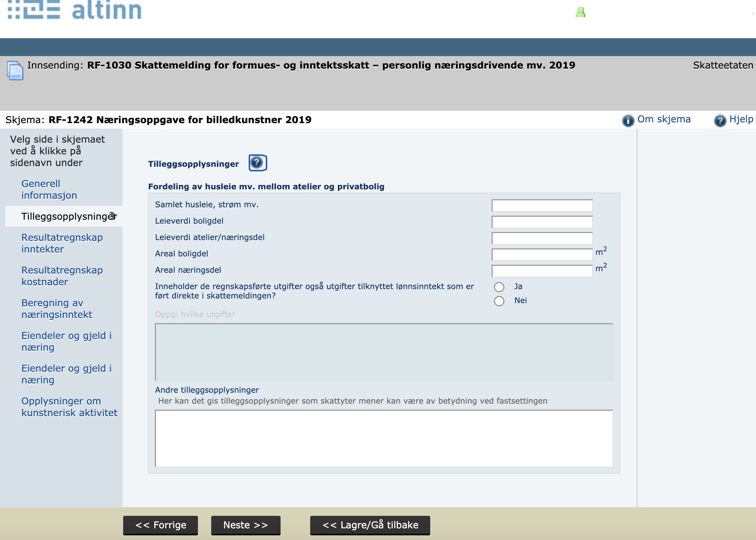Click the Om skjema info icon
Viewport: 756px width, 540px height.
628,120
